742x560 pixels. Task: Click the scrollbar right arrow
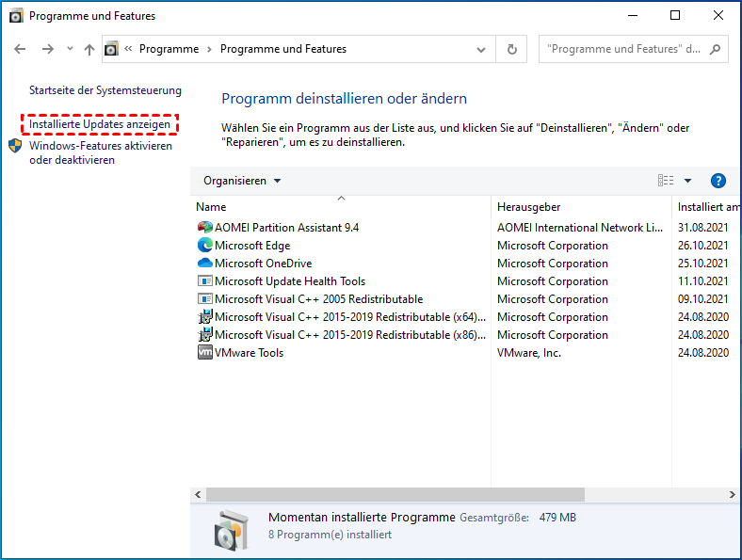(x=732, y=494)
